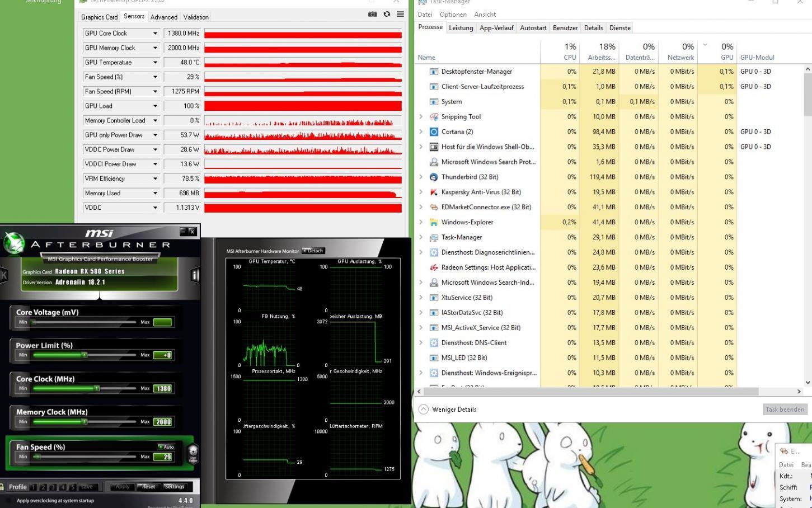This screenshot has height=508, width=812.
Task: Open the GPU-Z hamburger menu
Action: (400, 14)
